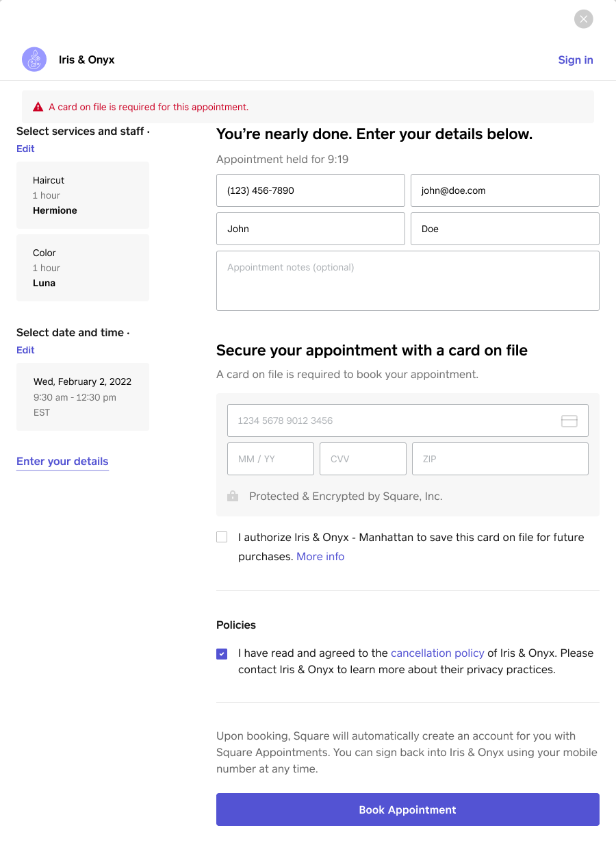616x841 pixels.
Task: Open the Sign in link
Action: [x=575, y=60]
